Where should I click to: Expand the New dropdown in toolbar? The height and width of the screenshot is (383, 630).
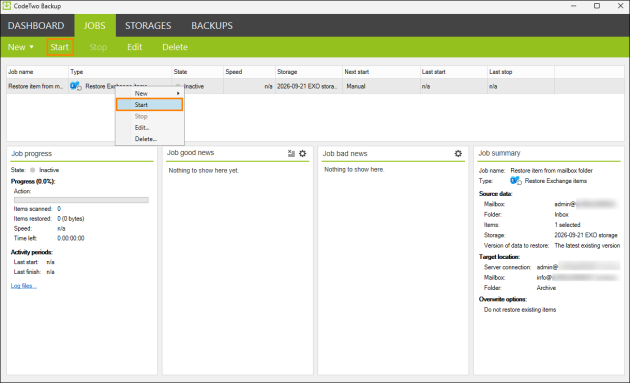(20, 47)
